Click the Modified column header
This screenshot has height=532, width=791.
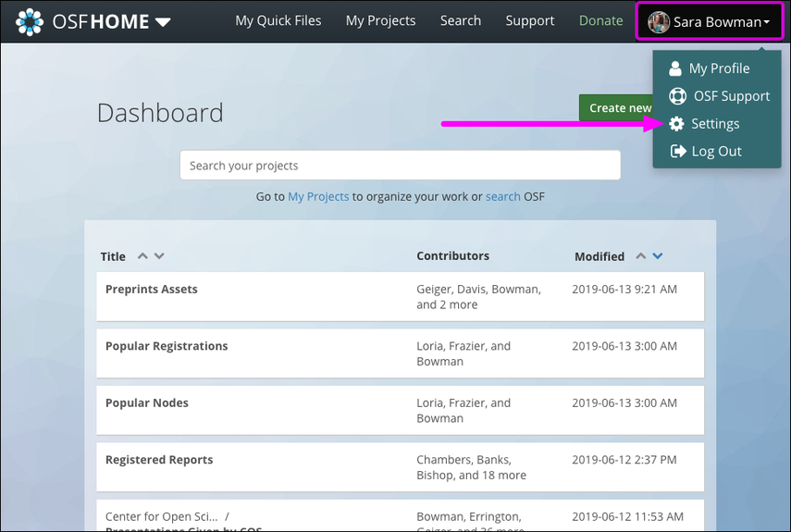599,256
